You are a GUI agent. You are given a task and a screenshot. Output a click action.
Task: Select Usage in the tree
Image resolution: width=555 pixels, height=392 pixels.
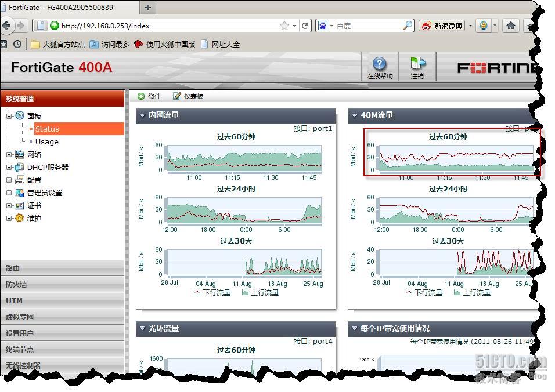(46, 141)
